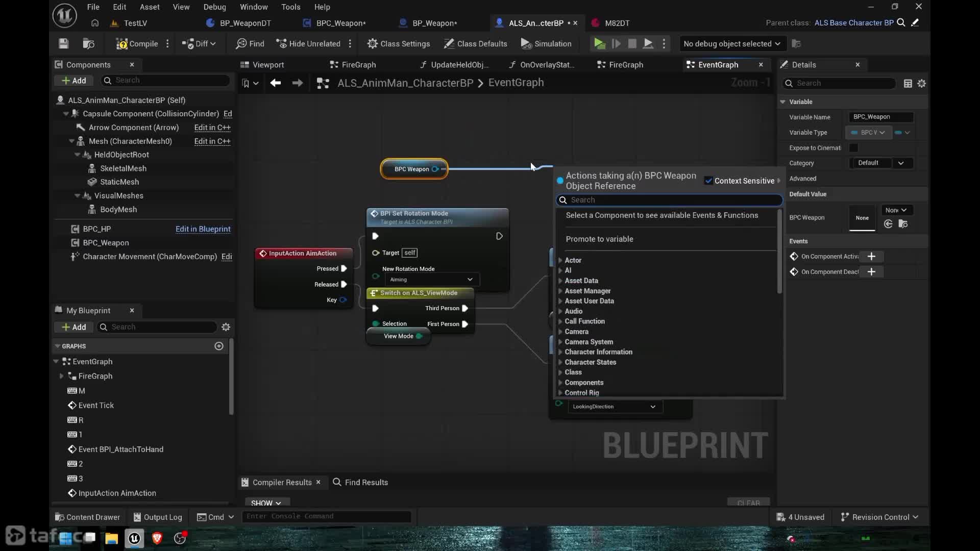Viewport: 980px width, 551px height.
Task: Select Event BPI_AttachToHand in graphs list
Action: pyautogui.click(x=121, y=449)
